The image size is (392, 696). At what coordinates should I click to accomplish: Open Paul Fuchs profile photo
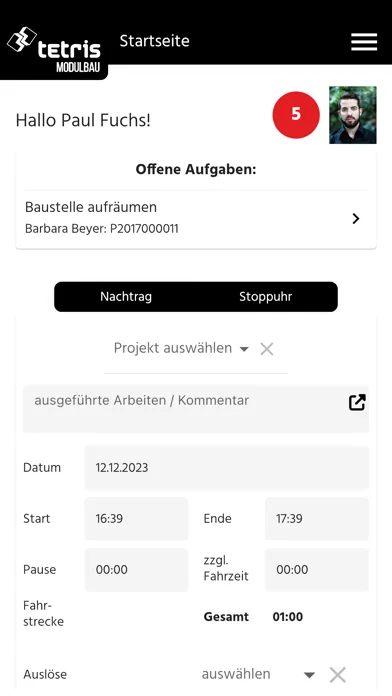(x=352, y=115)
